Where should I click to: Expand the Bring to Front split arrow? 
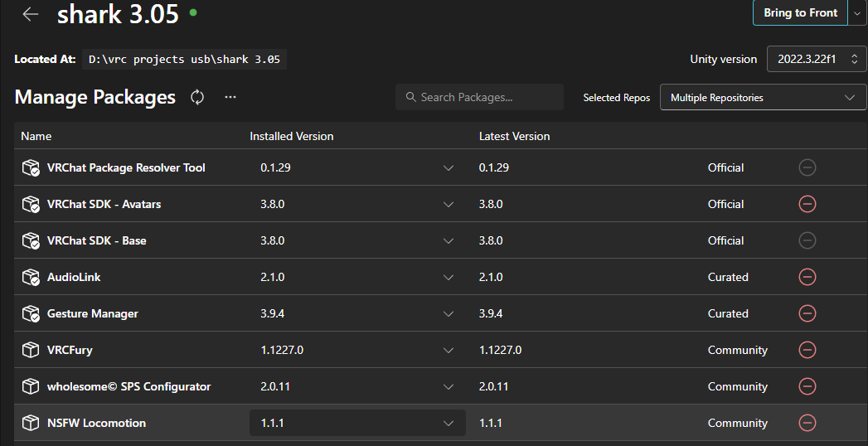[857, 12]
